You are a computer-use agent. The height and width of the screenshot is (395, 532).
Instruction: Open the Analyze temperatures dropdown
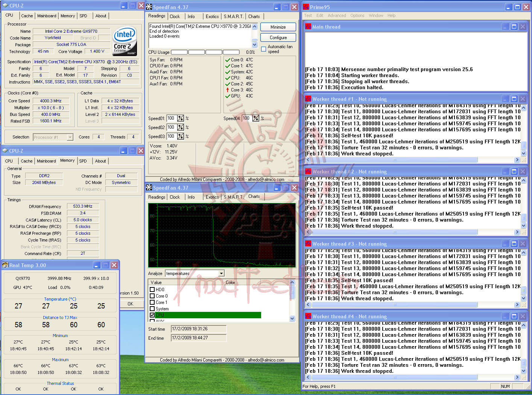coord(221,273)
